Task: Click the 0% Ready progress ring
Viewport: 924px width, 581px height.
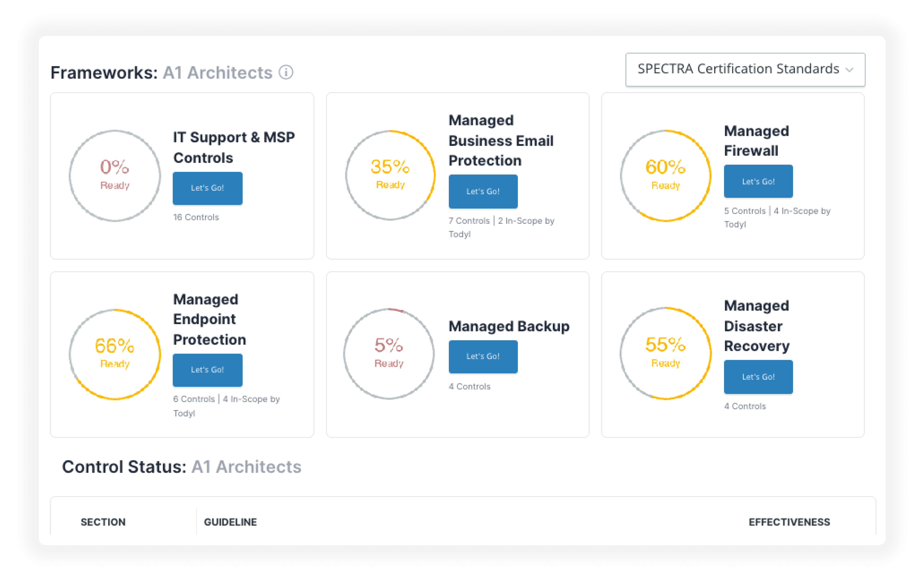Action: (115, 176)
